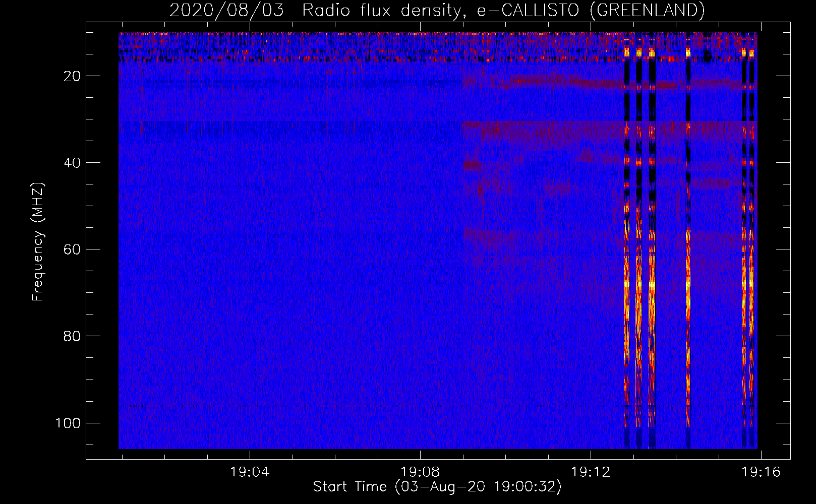Click the 20 MHz frequency tick label
The width and height of the screenshot is (816, 504).
tap(72, 76)
